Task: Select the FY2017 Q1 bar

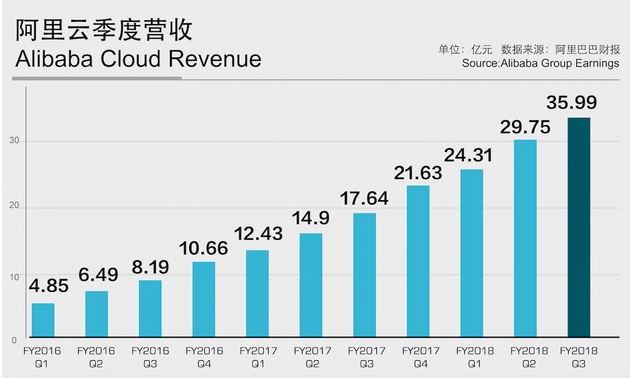Action: point(258,293)
